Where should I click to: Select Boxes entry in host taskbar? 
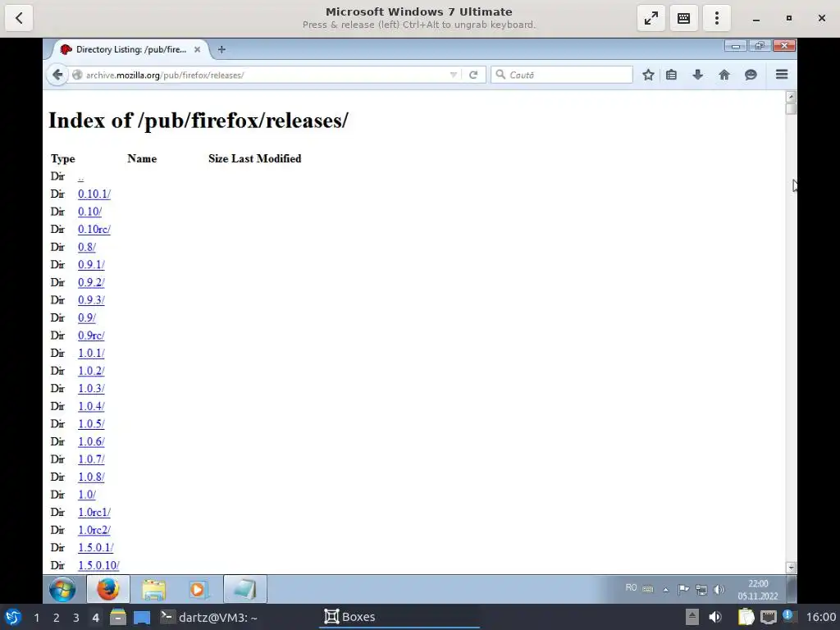point(399,617)
